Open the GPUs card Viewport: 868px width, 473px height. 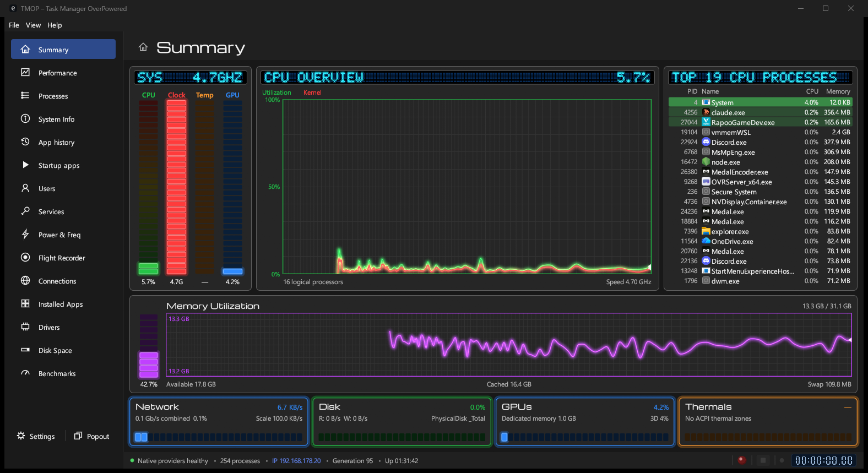click(x=585, y=422)
